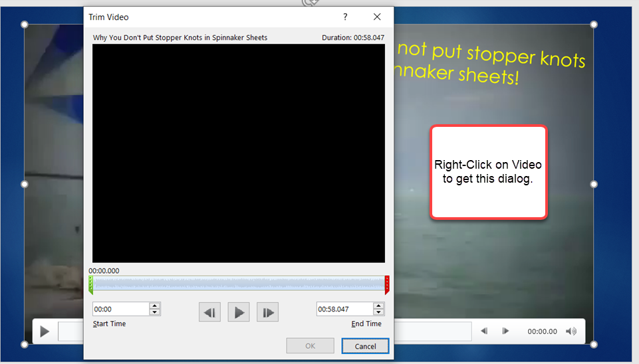
Task: Click the 00:00.000 current position label
Action: click(x=104, y=271)
